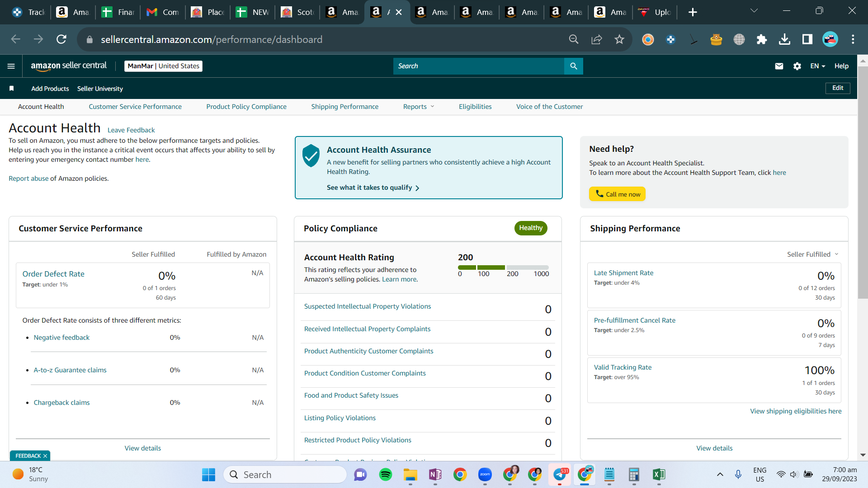Open the Chrome three-dot menu
Viewport: 868px width, 488px height.
(x=853, y=39)
